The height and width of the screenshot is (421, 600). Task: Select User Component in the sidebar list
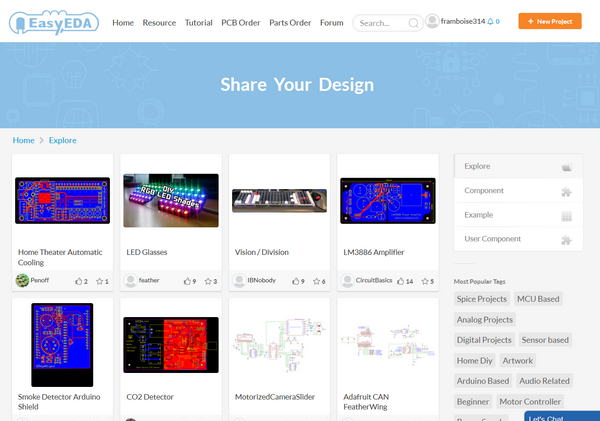[x=518, y=239]
